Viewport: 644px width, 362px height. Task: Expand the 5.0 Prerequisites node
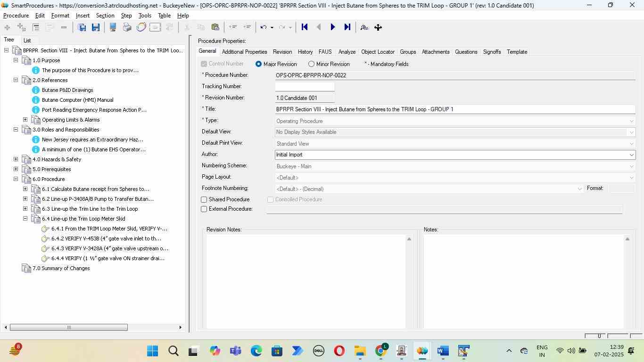[16, 169]
